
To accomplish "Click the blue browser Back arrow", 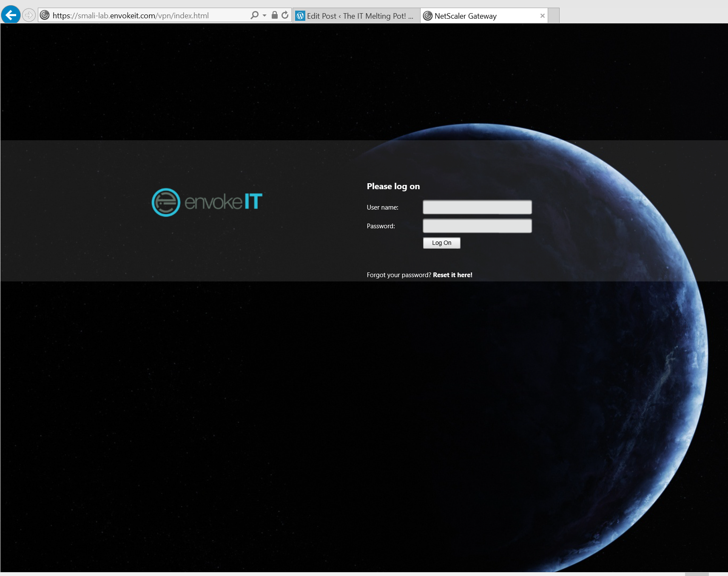I will (x=11, y=15).
